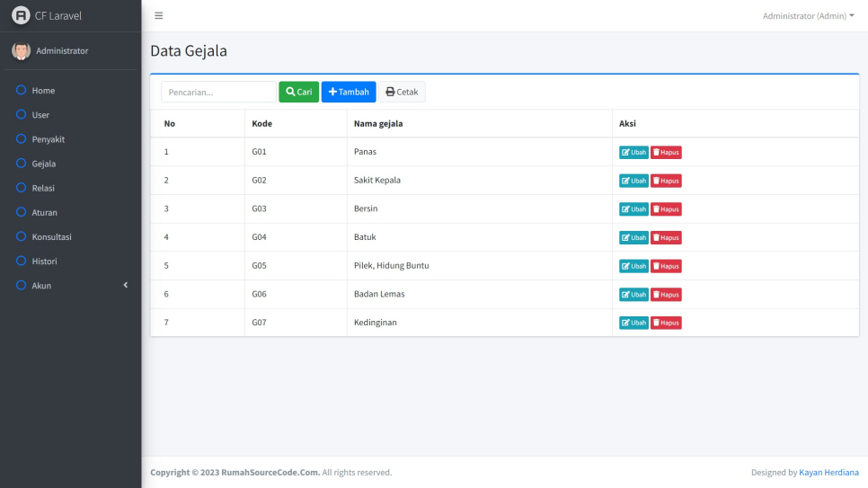Screen dimensions: 868x488
Task: Click Ubah for Pilek, Hidung Buntu
Action: coord(633,266)
